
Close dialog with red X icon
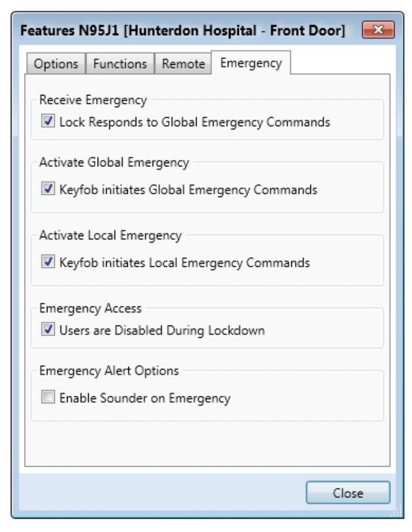click(378, 30)
